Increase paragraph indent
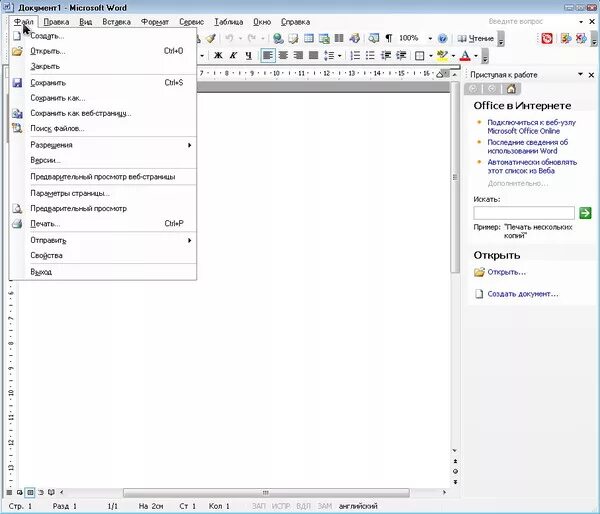 click(x=401, y=56)
